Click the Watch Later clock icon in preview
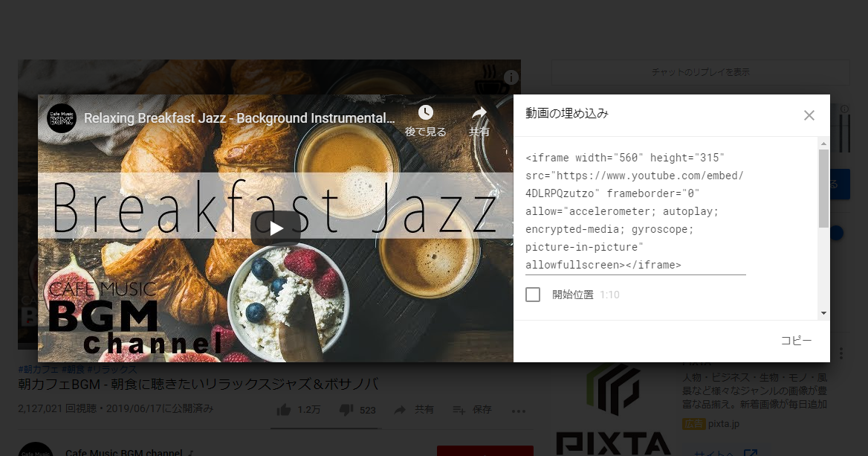868x456 pixels. tap(425, 112)
